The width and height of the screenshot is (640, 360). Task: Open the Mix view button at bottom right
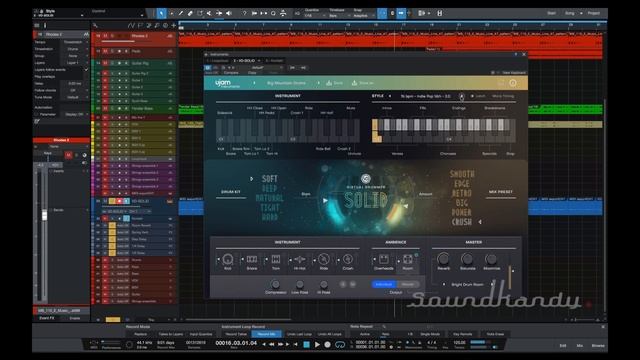point(580,346)
